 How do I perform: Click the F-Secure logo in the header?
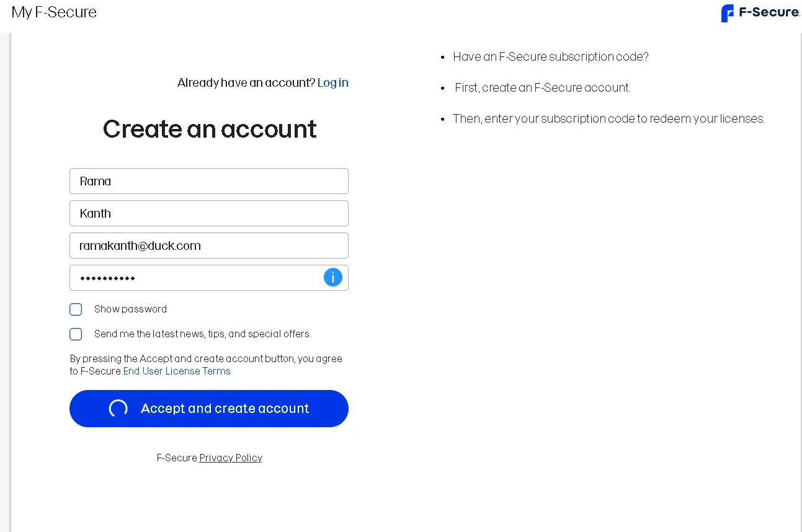coord(760,13)
